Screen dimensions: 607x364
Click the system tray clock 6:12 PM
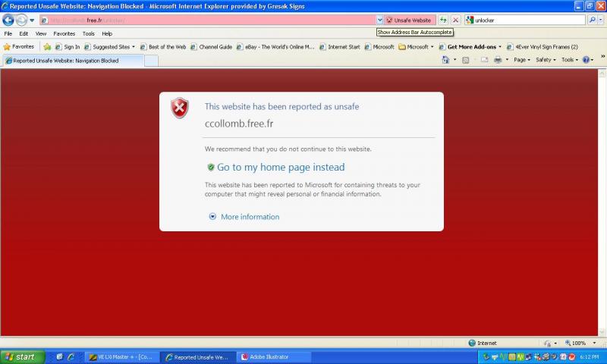(x=590, y=357)
